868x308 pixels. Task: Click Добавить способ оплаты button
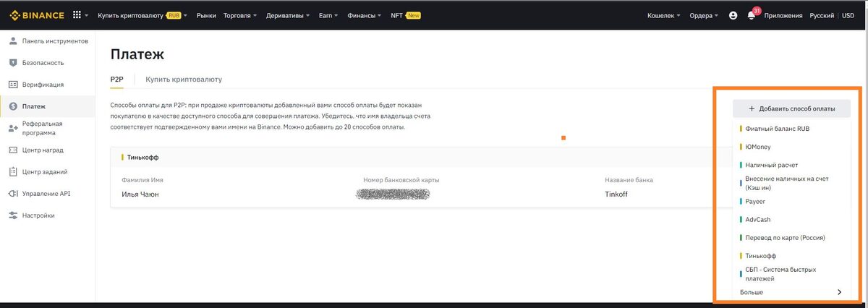791,108
